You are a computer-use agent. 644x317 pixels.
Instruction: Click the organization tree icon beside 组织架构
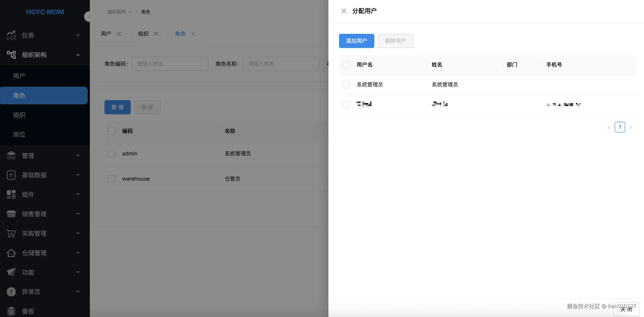point(11,55)
